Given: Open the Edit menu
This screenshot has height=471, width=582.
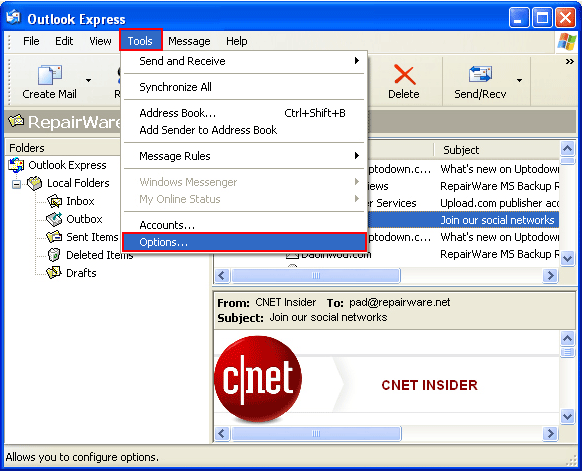Looking at the screenshot, I should tap(64, 41).
